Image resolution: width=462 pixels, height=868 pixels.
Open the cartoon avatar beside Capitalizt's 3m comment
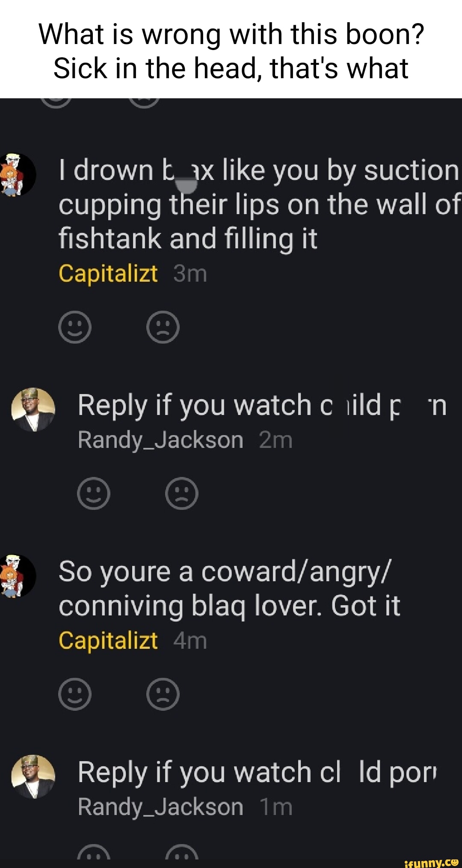(17, 174)
